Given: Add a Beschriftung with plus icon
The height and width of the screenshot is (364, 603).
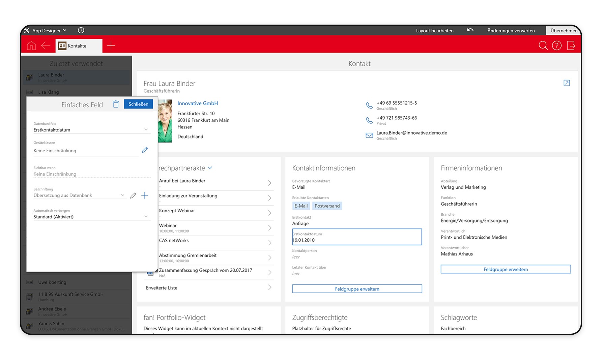Looking at the screenshot, I should (x=145, y=195).
